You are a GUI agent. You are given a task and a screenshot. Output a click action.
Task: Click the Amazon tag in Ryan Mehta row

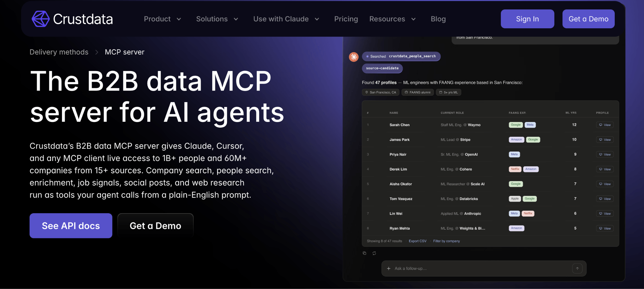click(x=516, y=228)
